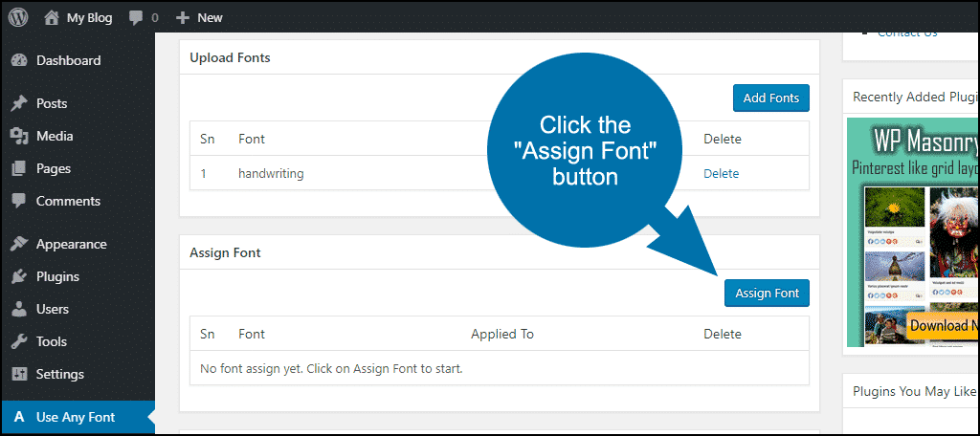This screenshot has height=436, width=980.
Task: Click the Tools wrench icon
Action: pyautogui.click(x=19, y=341)
